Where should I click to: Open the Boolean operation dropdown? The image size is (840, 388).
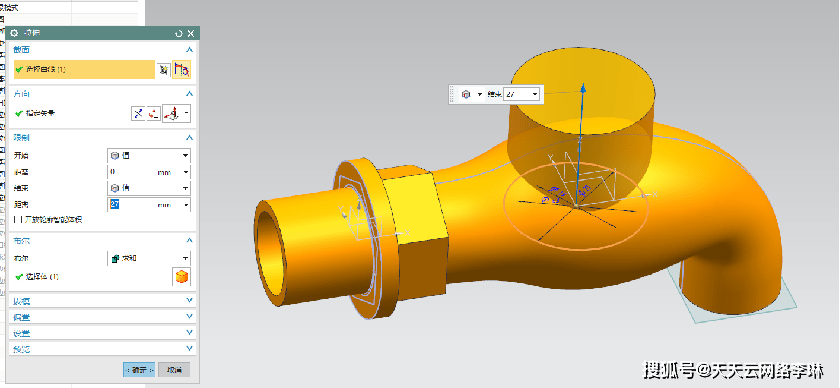point(149,258)
